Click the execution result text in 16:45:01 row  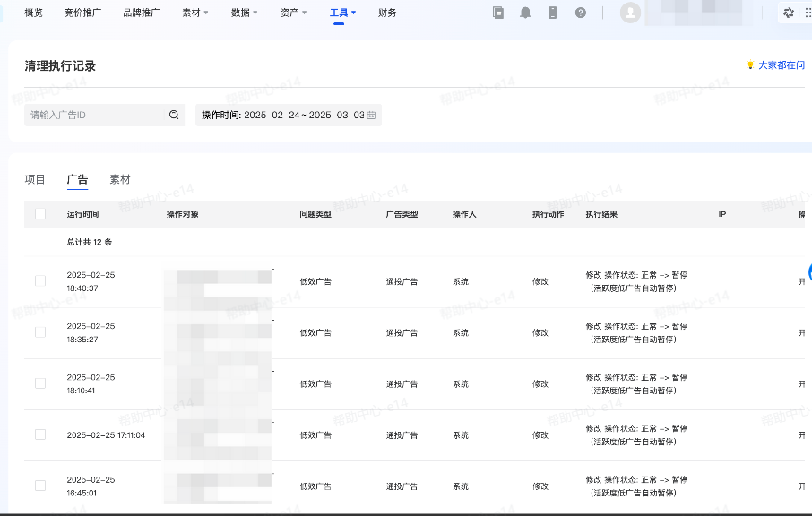point(636,486)
